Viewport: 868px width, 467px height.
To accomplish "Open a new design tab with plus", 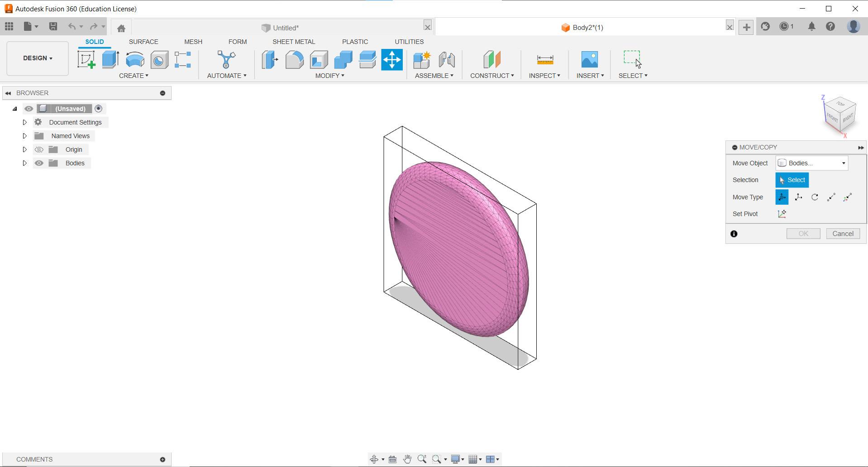I will click(x=746, y=27).
